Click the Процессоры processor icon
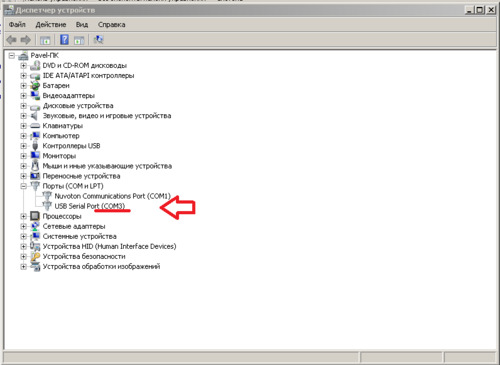Image resolution: width=500 pixels, height=365 pixels. 35,216
